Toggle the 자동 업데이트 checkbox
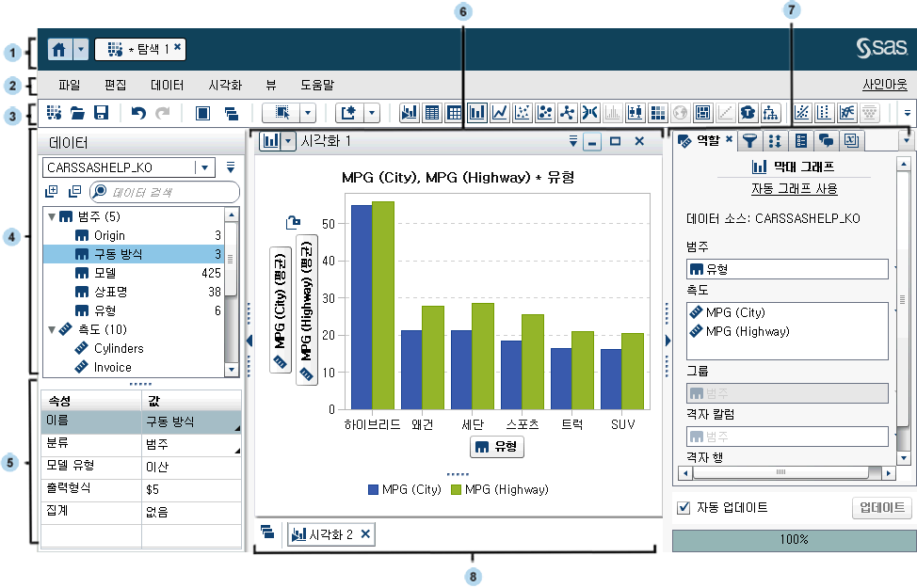The image size is (917, 588). pyautogui.click(x=684, y=508)
